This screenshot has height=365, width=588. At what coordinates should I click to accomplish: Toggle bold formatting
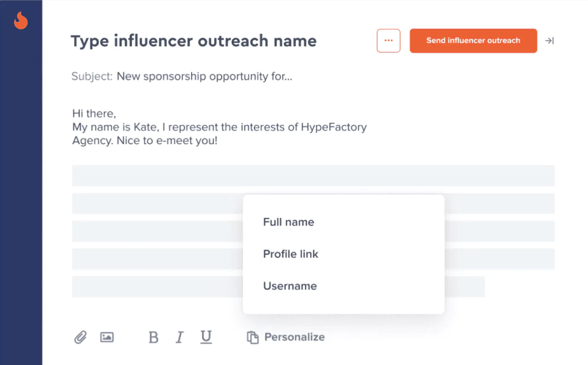point(153,337)
